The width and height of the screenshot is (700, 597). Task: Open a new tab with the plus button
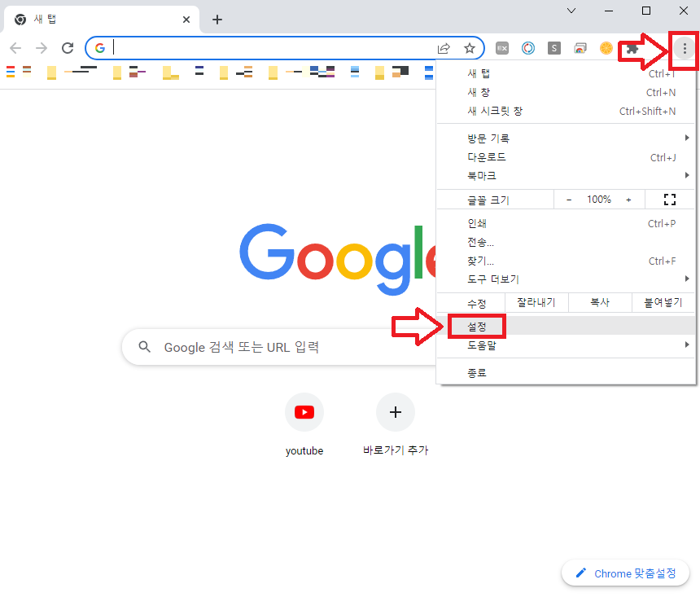[217, 20]
